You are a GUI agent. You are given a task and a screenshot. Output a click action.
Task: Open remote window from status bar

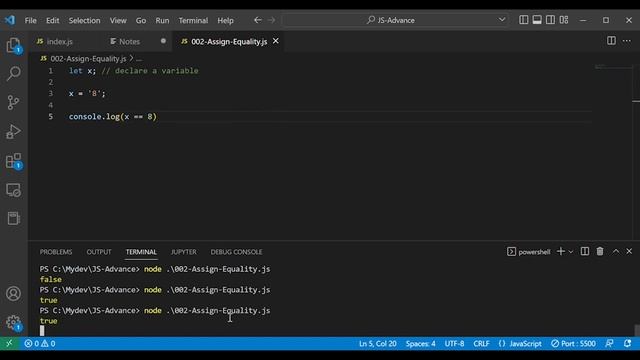(9, 344)
